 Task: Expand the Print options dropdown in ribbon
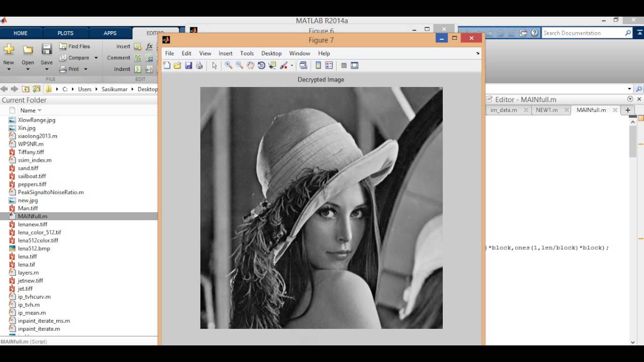(86, 69)
